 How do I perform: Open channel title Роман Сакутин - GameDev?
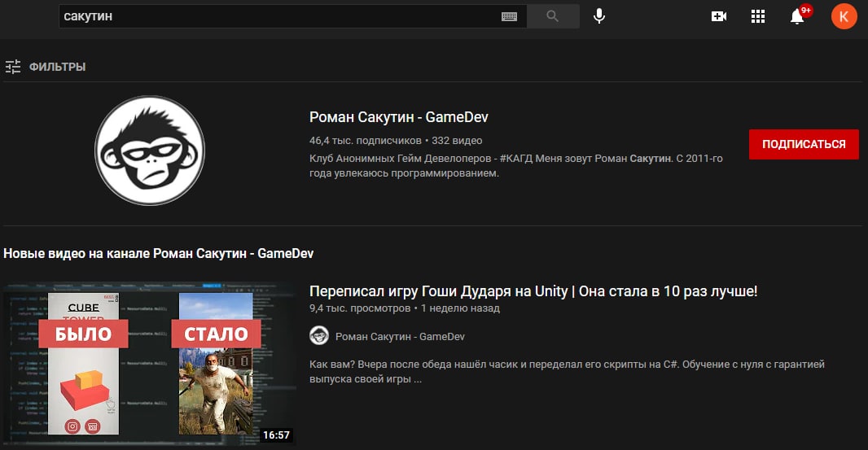(x=398, y=117)
